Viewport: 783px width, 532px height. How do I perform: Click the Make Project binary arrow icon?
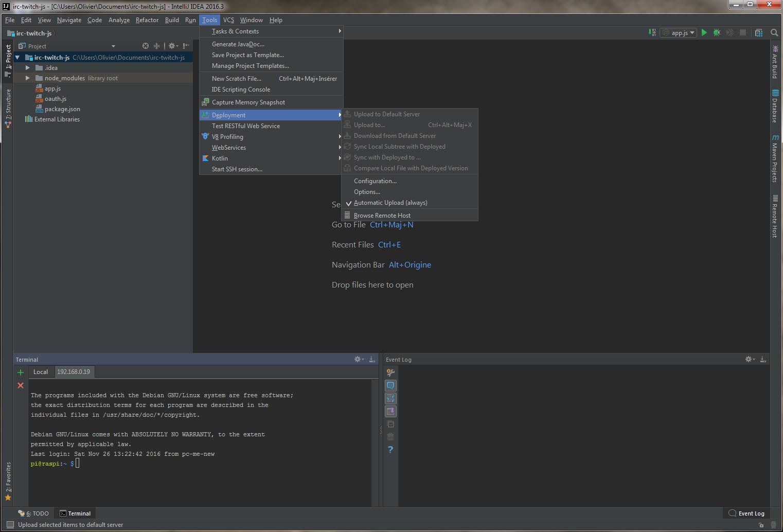pyautogui.click(x=652, y=32)
